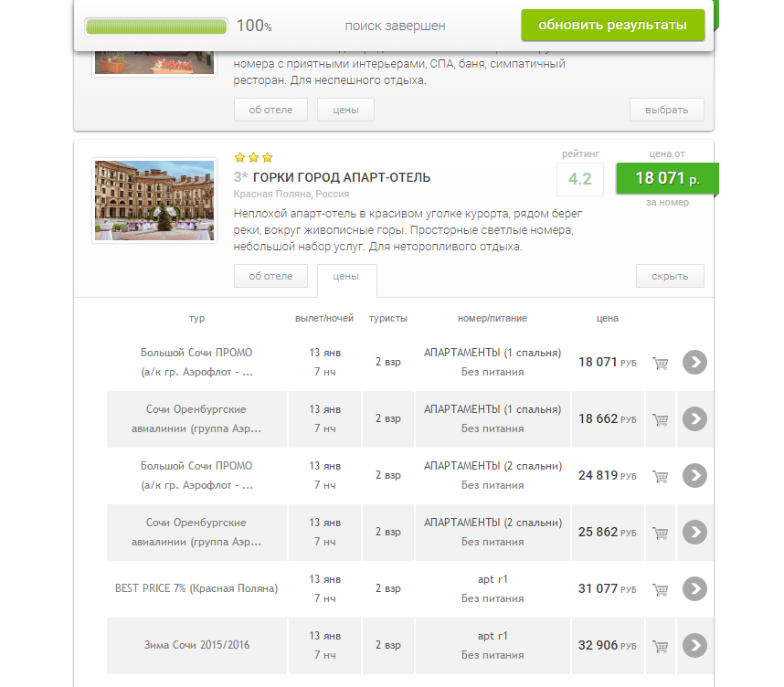This screenshot has width=784, height=687.
Task: Open details arrow for 18 071 РУБ tour
Action: coord(694,362)
